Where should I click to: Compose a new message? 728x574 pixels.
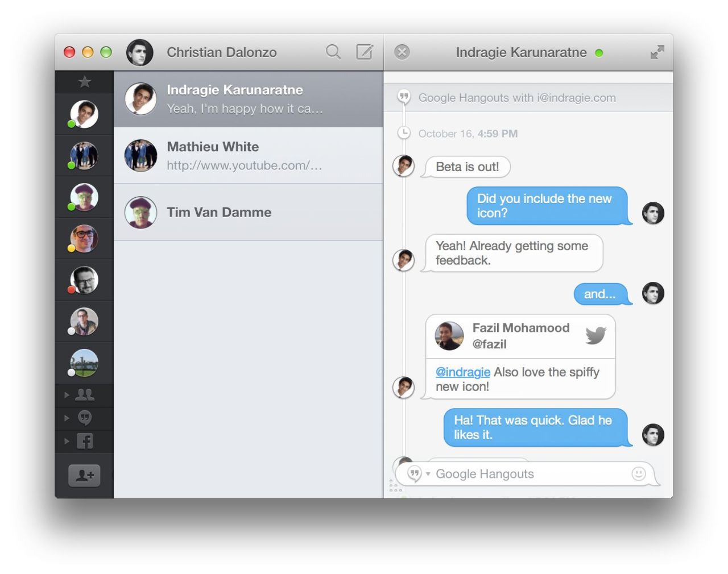pos(365,52)
